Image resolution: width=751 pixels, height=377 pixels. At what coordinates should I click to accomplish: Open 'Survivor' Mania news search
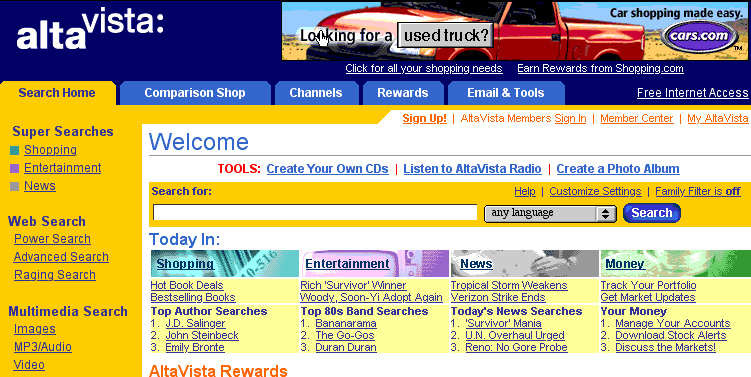coord(503,323)
